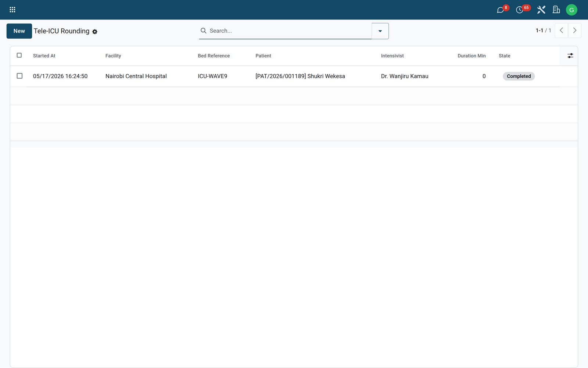Click the gear icon beside Tele-ICU Rounding
Screen dimensions: 588x368
coord(95,32)
